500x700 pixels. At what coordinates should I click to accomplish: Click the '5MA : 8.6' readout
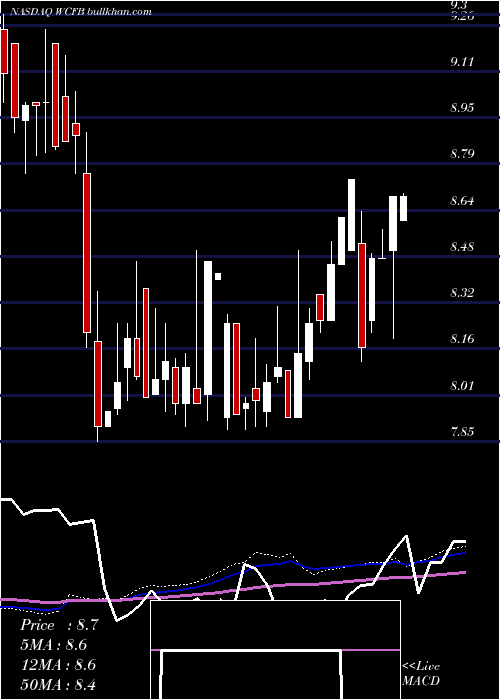54,645
